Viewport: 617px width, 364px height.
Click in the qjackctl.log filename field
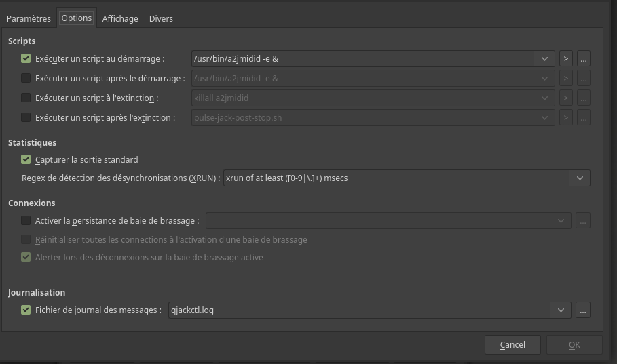(x=360, y=310)
